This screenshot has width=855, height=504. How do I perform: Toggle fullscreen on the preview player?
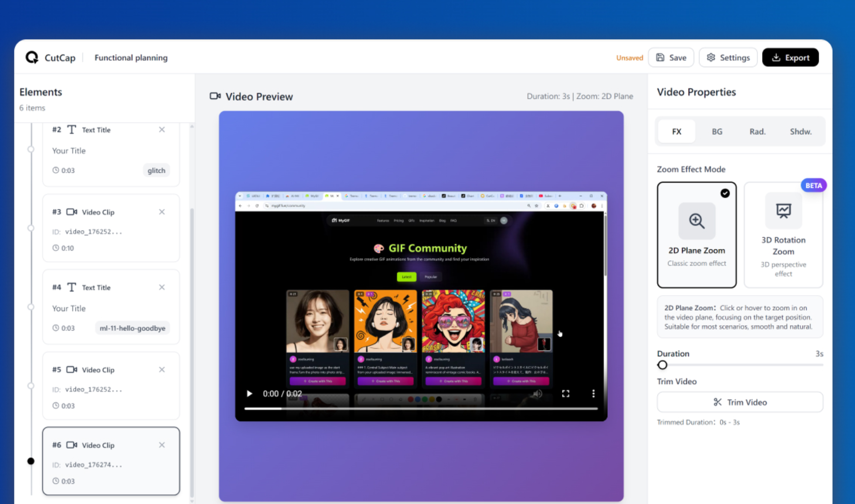click(x=565, y=394)
